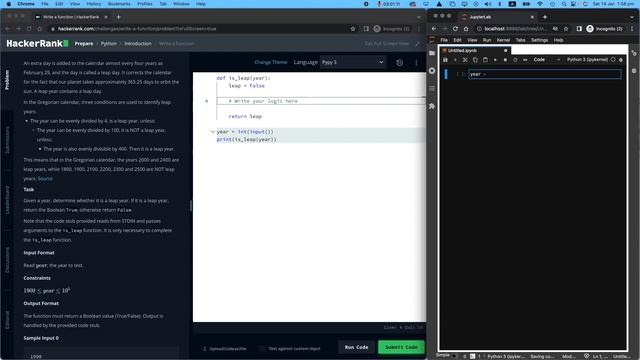640x360 pixels.
Task: Open the Language Pypy 3 dropdown
Action: (x=353, y=62)
